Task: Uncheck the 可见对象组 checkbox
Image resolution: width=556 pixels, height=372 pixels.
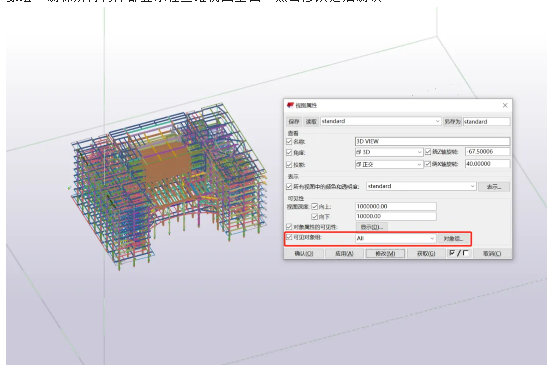Action: tap(289, 237)
